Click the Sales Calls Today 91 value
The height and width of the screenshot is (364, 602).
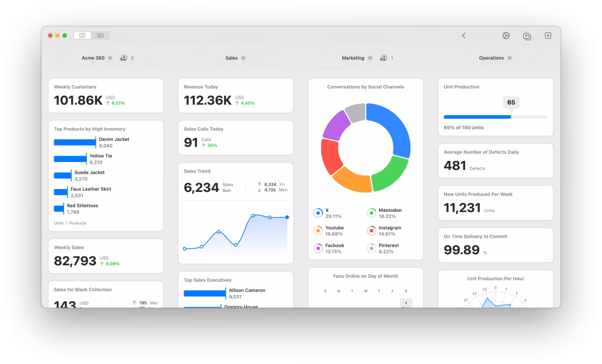(191, 143)
